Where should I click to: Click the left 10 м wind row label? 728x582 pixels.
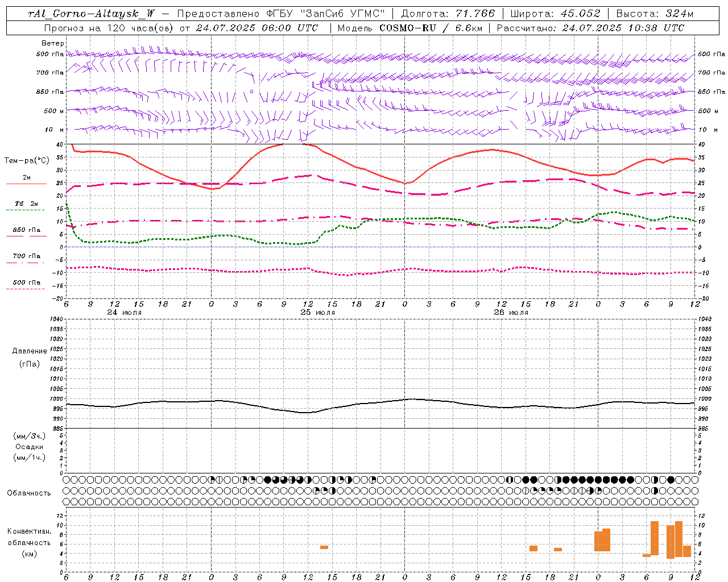click(x=55, y=130)
